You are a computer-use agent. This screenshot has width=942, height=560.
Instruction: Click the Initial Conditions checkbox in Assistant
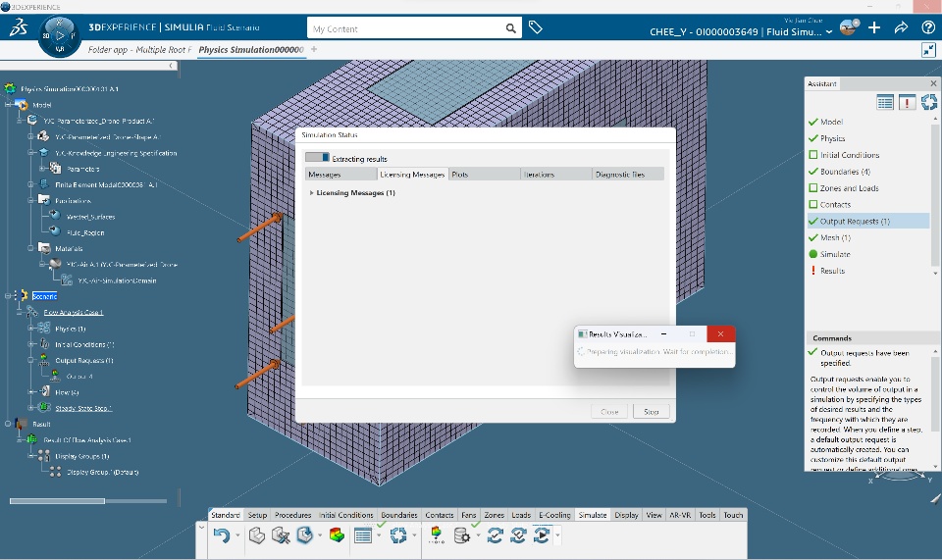[x=813, y=155]
